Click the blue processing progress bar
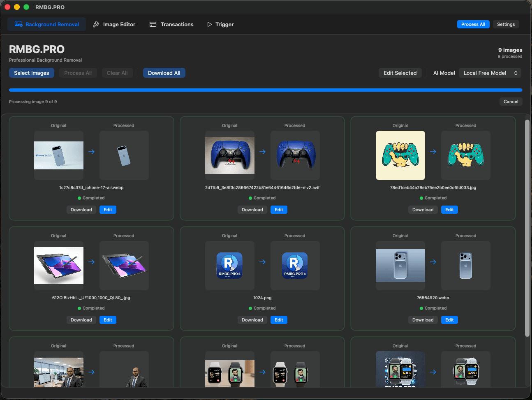This screenshot has width=532, height=400. (x=266, y=90)
